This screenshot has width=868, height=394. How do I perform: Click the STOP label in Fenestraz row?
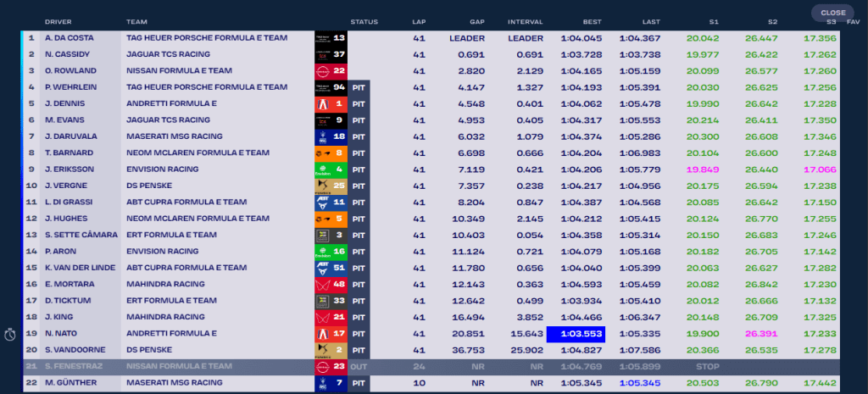[x=708, y=366]
